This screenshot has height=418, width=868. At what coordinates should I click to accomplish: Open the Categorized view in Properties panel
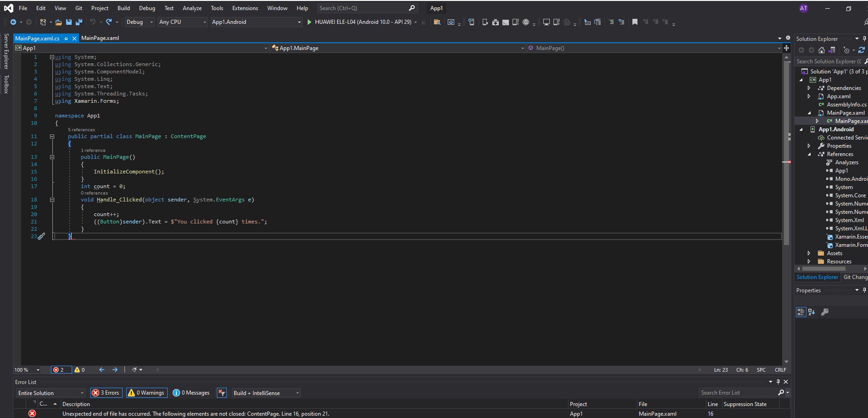coord(801,312)
